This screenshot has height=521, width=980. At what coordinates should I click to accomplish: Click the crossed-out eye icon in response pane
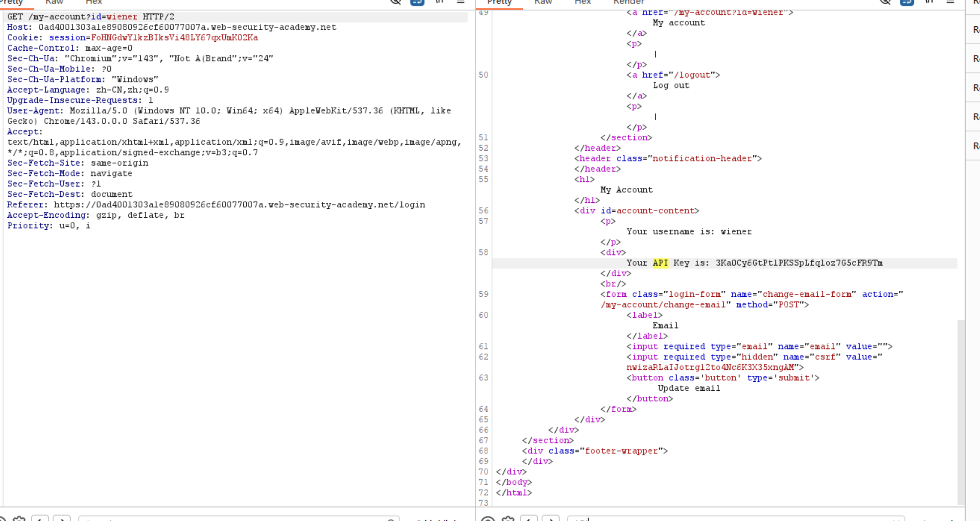click(885, 2)
